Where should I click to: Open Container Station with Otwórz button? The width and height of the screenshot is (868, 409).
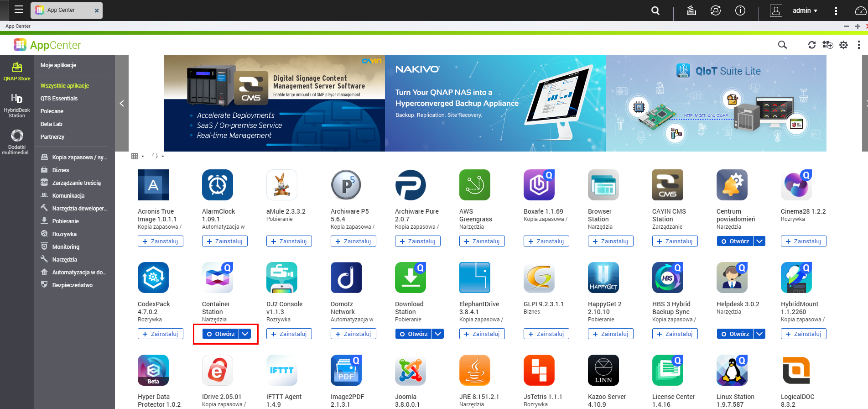[x=221, y=334]
